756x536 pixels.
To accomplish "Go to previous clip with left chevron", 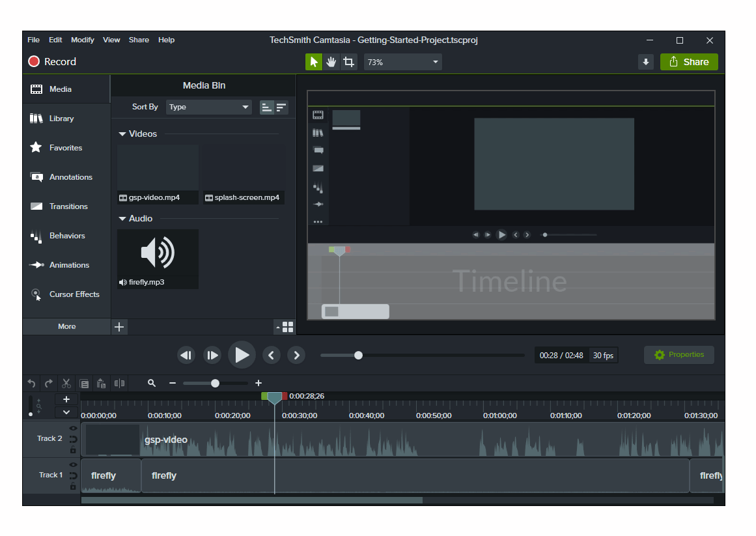I will (272, 355).
